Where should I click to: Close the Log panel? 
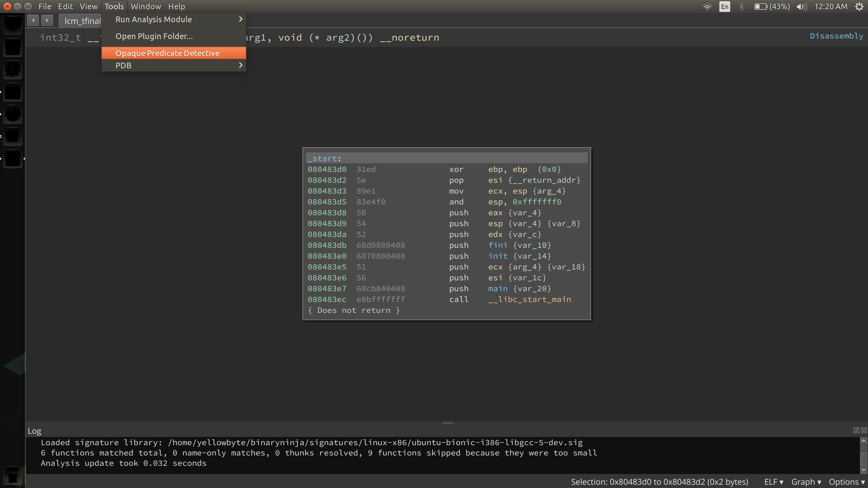click(x=864, y=430)
